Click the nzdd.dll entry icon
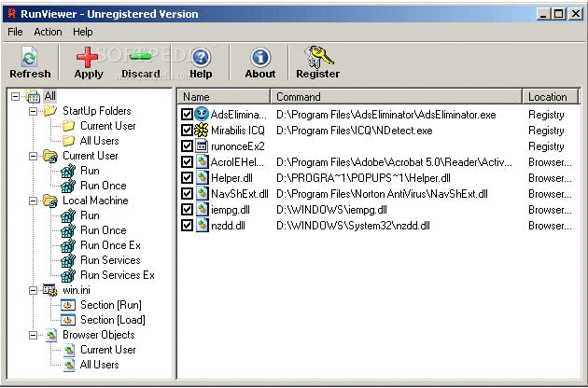 point(202,226)
